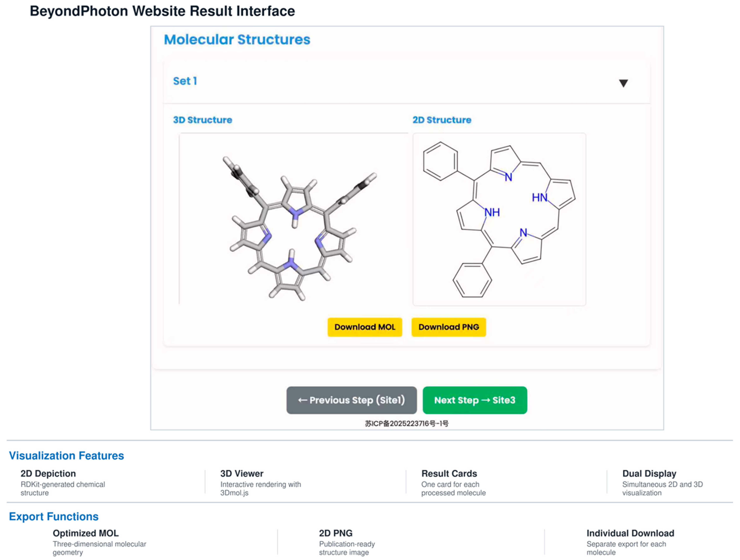Screen dimensions: 740x560
Task: Click the 2D Depiction feature title
Action: (x=48, y=473)
